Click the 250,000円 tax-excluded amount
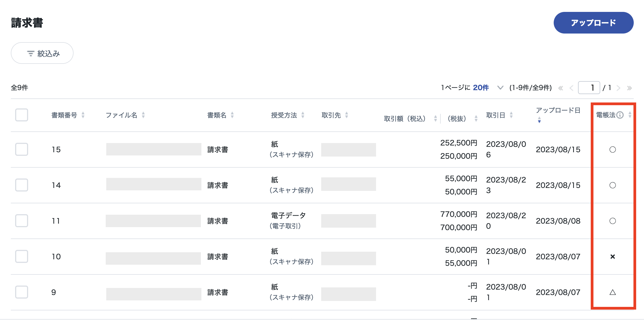The image size is (644, 325). [459, 156]
